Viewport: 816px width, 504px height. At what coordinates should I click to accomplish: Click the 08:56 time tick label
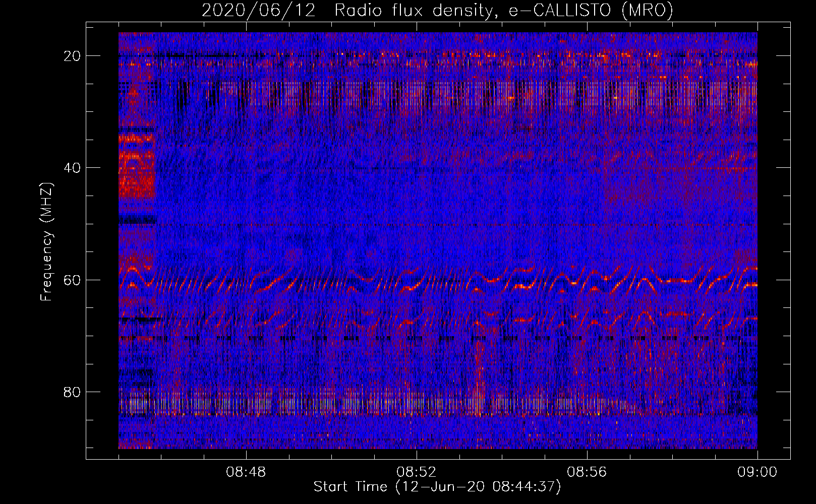pyautogui.click(x=587, y=472)
